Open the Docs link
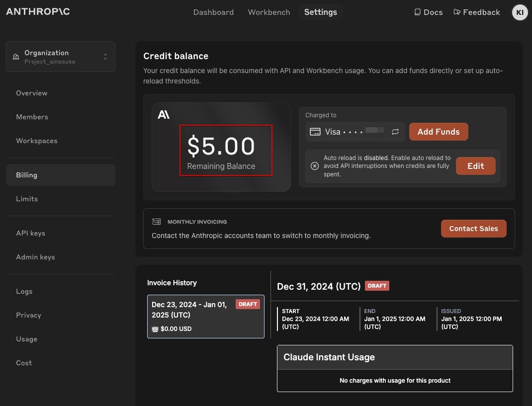Image resolution: width=532 pixels, height=406 pixels. coord(429,12)
